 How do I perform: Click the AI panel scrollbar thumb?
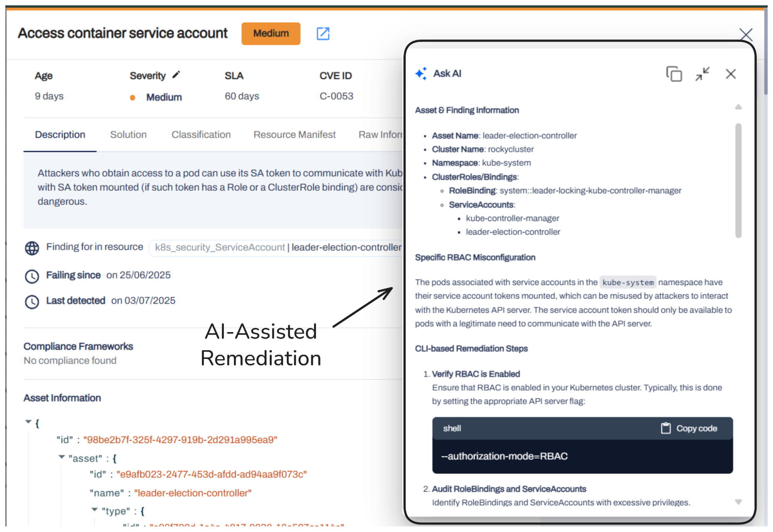[x=738, y=180]
